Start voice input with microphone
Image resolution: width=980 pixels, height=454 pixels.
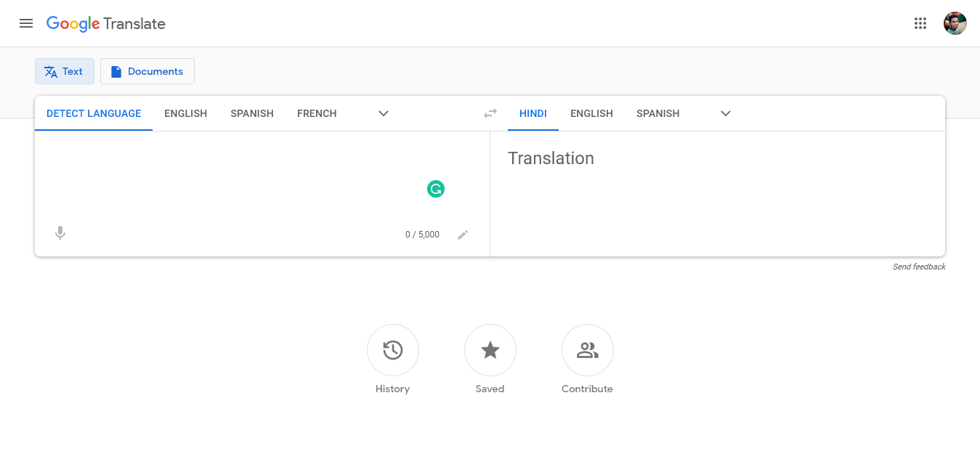(x=60, y=233)
